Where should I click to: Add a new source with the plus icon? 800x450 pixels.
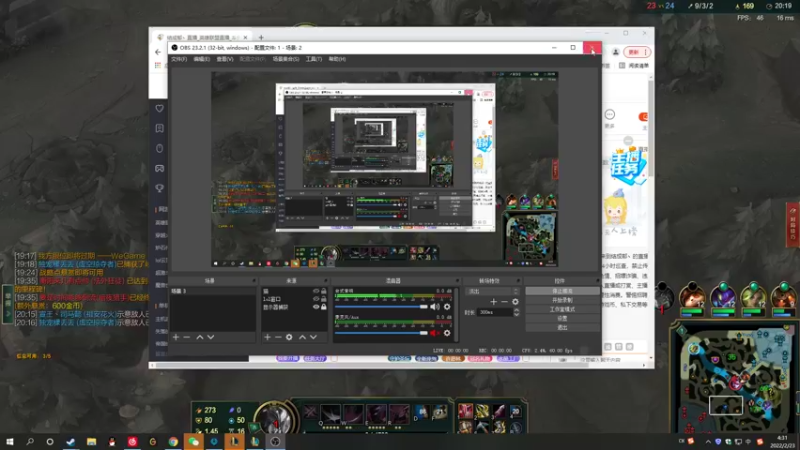point(267,337)
